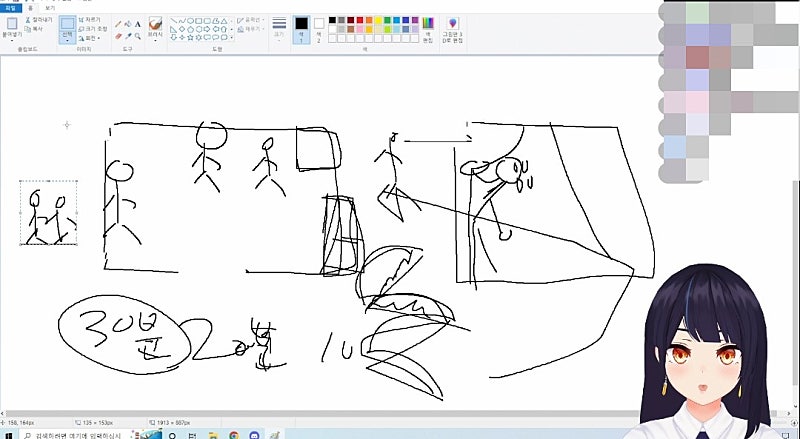The height and width of the screenshot is (439, 800).
Task: Open Chrome from the taskbar
Action: pos(234,435)
